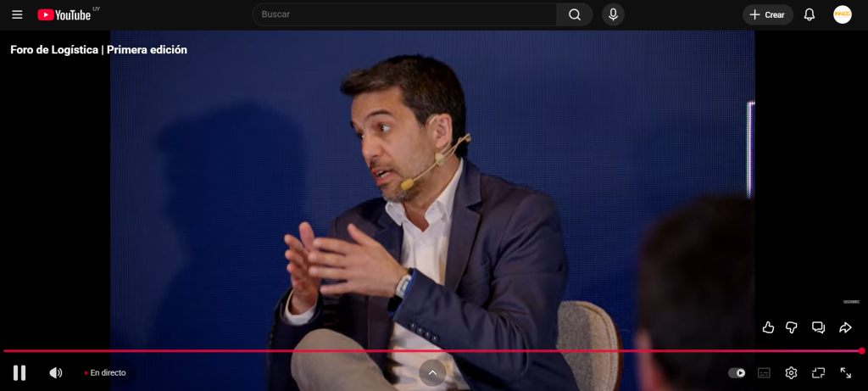868x391 pixels.
Task: Go to YouTube home via logo
Action: click(x=64, y=14)
